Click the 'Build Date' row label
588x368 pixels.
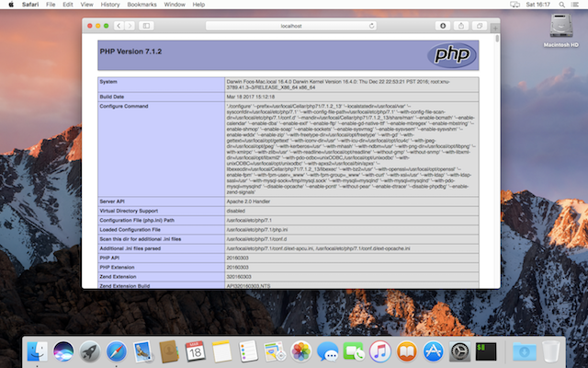click(x=112, y=97)
